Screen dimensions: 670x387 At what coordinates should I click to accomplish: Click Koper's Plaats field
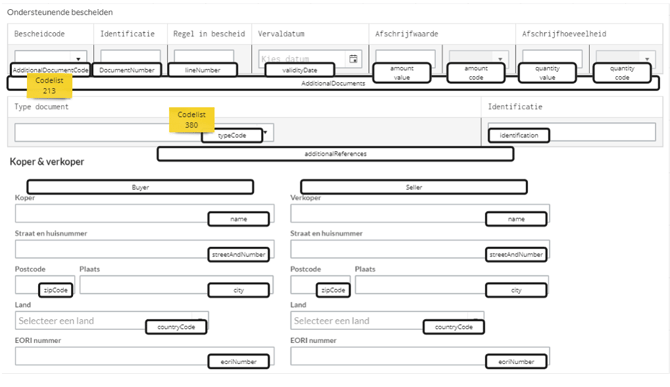[x=176, y=284]
